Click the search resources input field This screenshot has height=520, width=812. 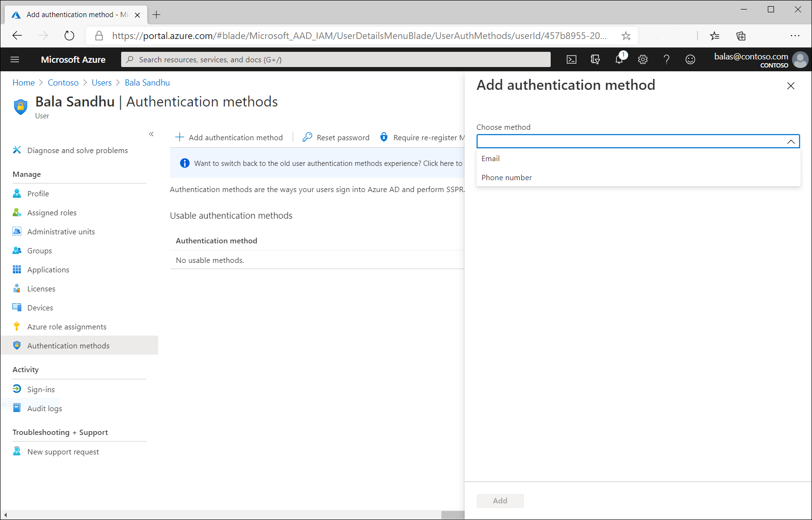coord(333,59)
